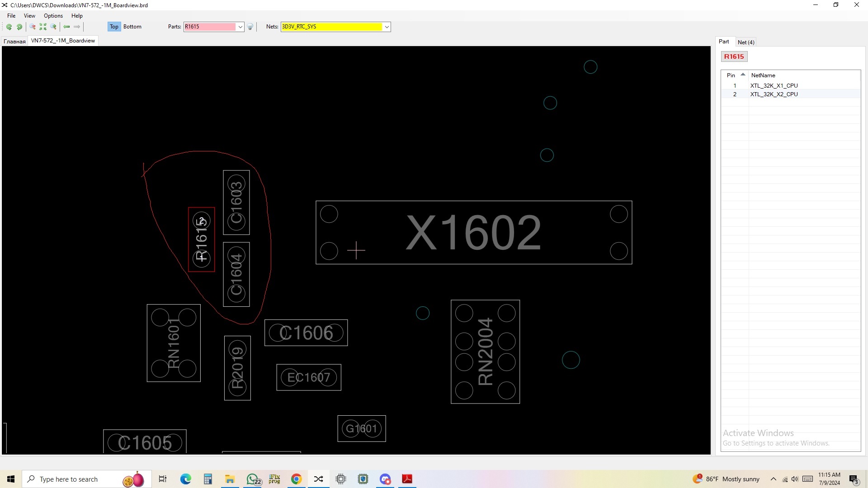868x488 pixels.
Task: Select component C1606 on the board
Action: pos(306,333)
